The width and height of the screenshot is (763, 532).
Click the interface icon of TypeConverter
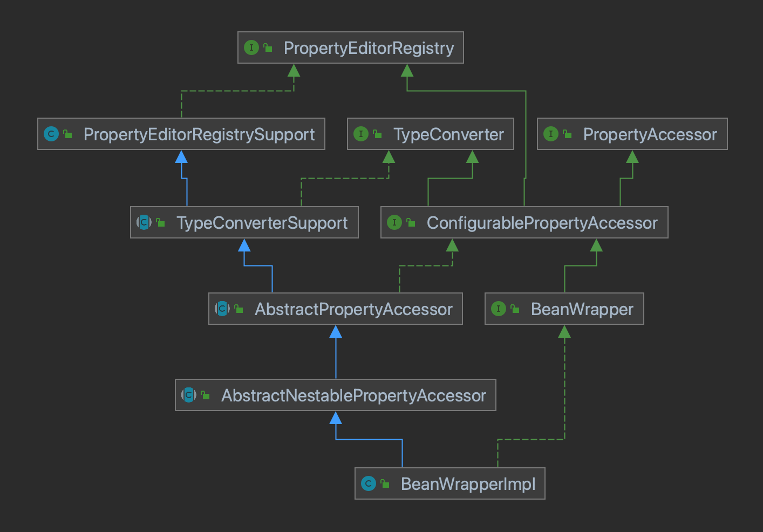[361, 134]
